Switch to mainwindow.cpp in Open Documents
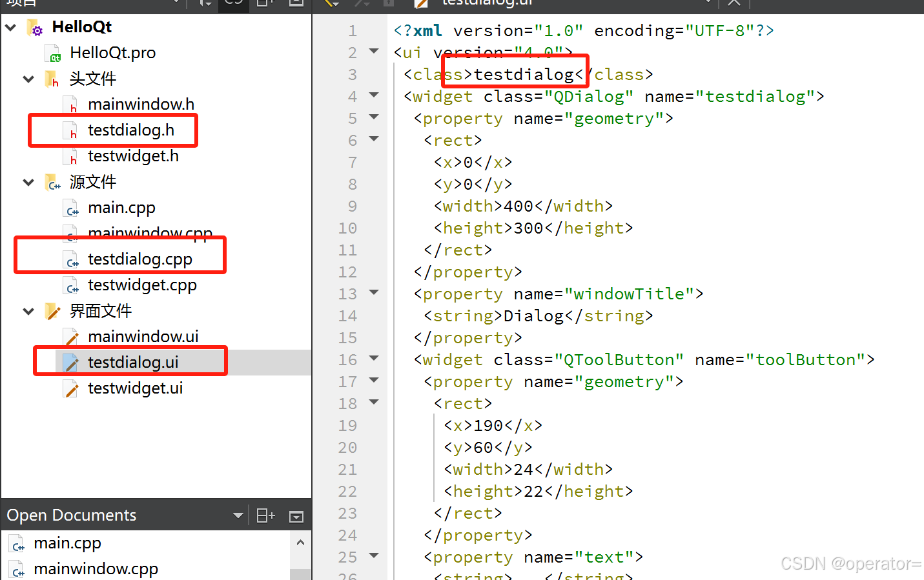 (x=96, y=569)
